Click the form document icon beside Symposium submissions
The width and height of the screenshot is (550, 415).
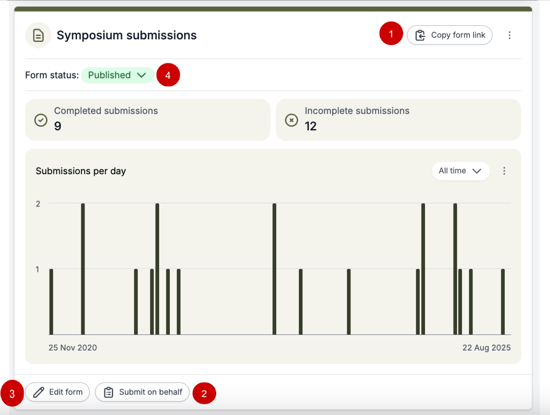point(38,35)
